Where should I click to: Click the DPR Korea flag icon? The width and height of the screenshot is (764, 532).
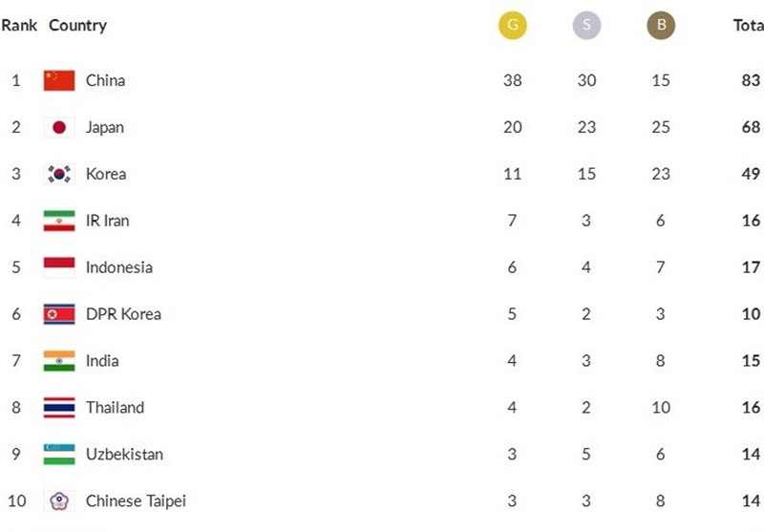point(59,314)
